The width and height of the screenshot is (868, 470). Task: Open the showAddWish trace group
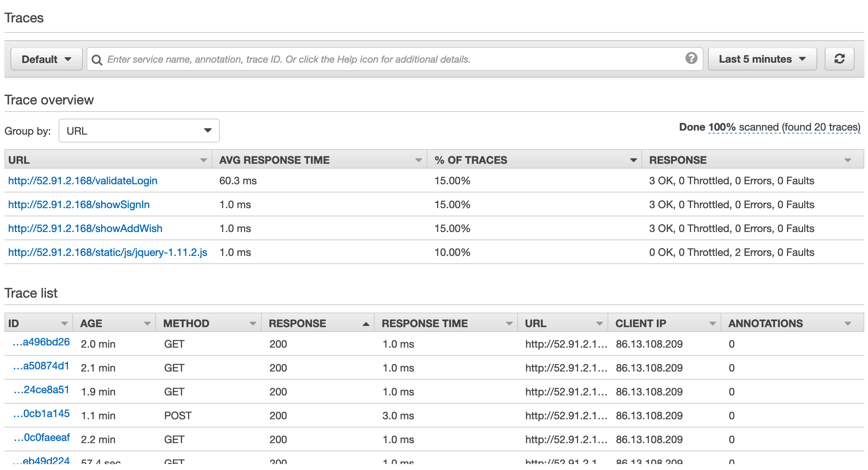(85, 228)
